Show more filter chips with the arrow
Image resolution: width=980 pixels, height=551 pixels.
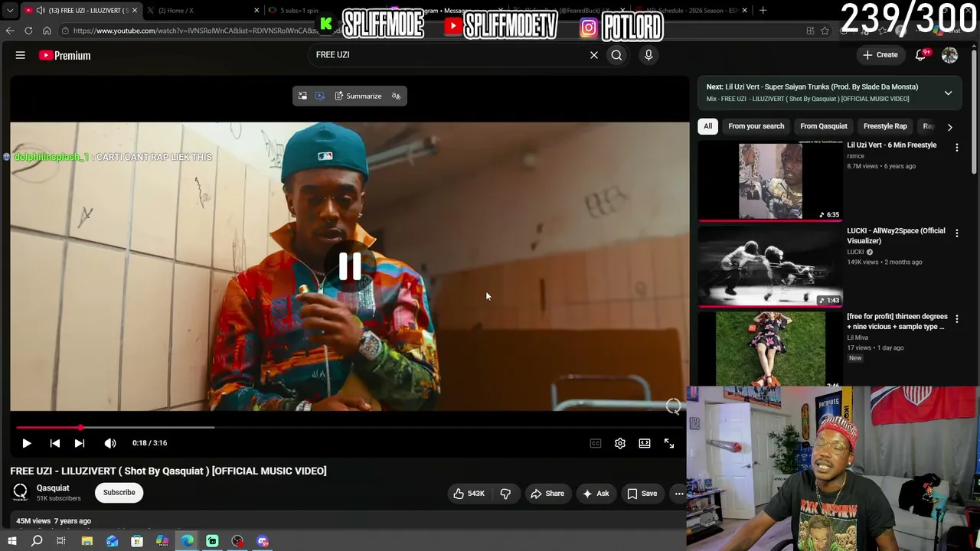(949, 127)
